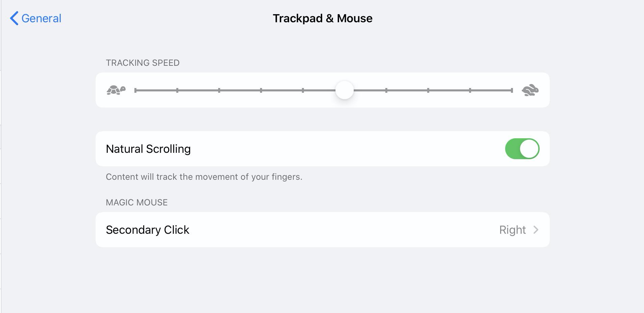The height and width of the screenshot is (313, 644).
Task: Click the rabbit fast-speed icon
Action: pyautogui.click(x=530, y=90)
